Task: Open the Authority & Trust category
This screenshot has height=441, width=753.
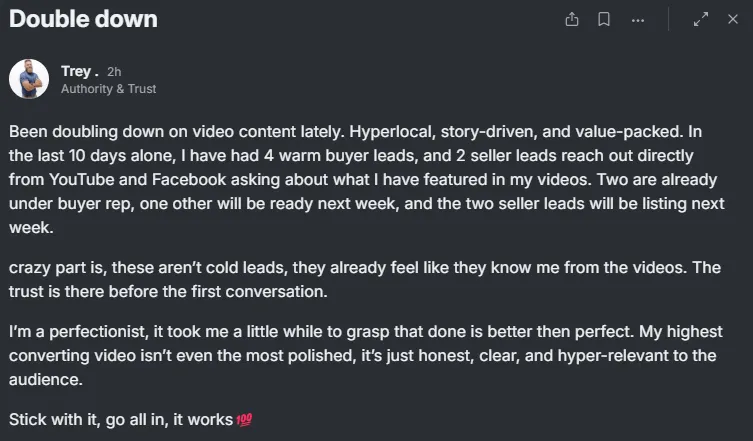Action: [109, 89]
